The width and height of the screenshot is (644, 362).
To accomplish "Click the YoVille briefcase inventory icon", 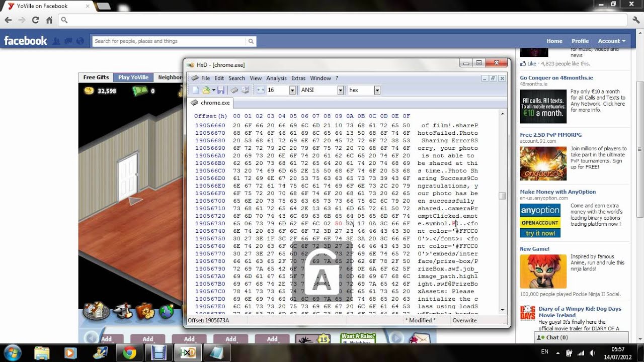I will coord(145,311).
